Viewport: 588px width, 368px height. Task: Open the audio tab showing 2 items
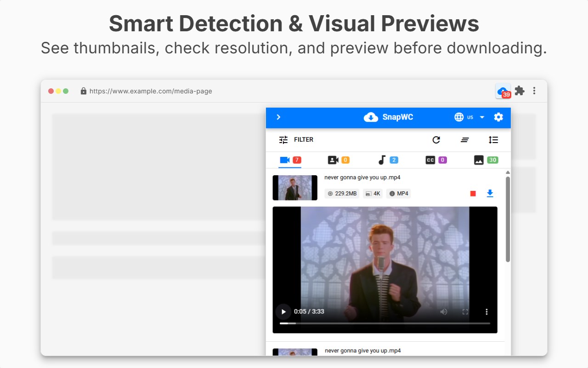click(388, 160)
